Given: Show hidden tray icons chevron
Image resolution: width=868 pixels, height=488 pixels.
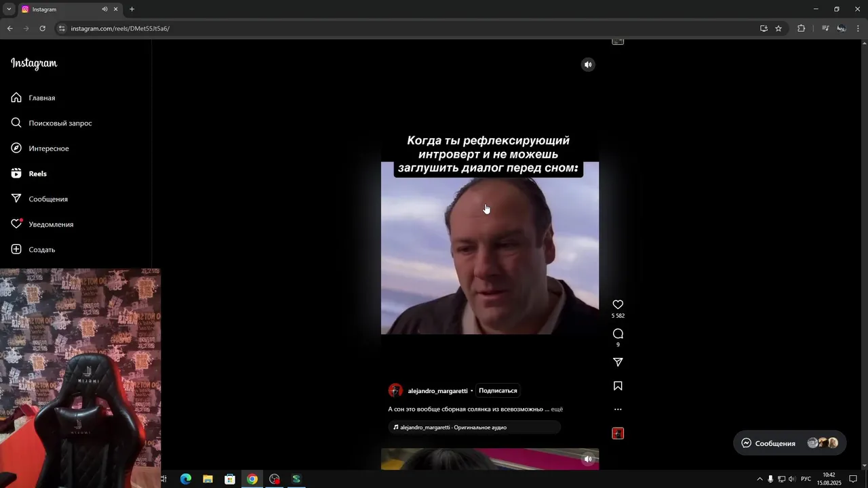Looking at the screenshot, I should 759,479.
